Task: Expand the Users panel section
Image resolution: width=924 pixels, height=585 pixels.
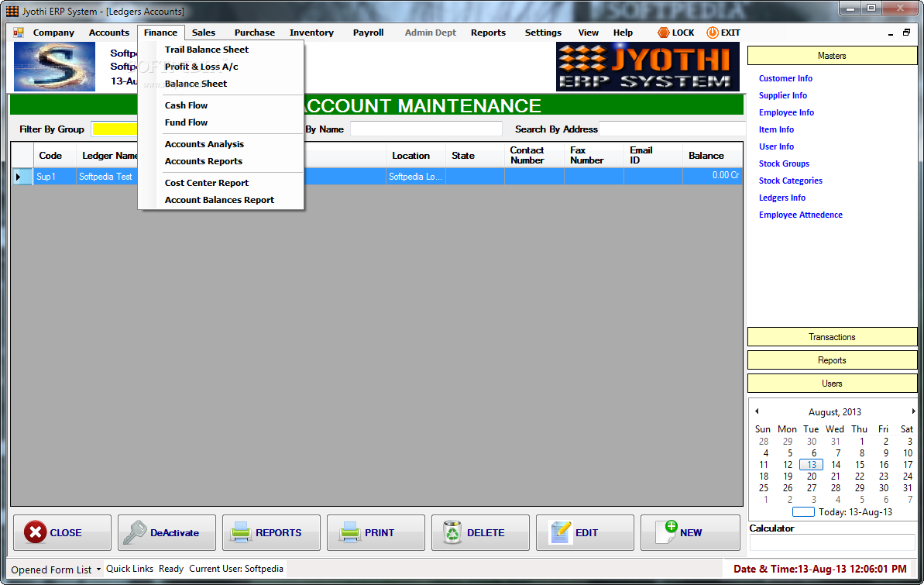Action: [832, 384]
